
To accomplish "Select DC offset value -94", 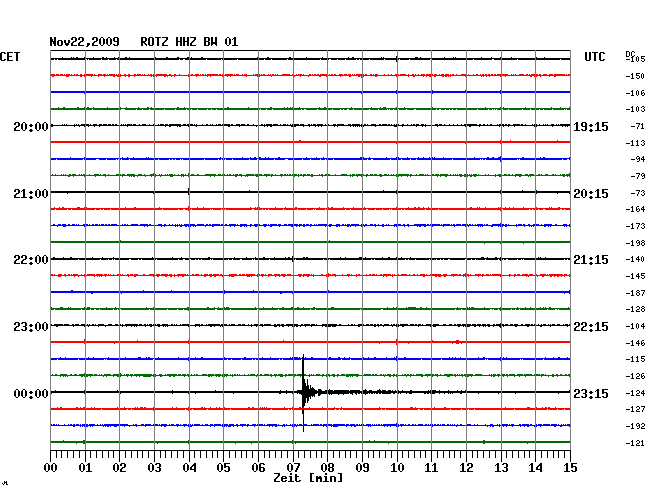I will (638, 159).
